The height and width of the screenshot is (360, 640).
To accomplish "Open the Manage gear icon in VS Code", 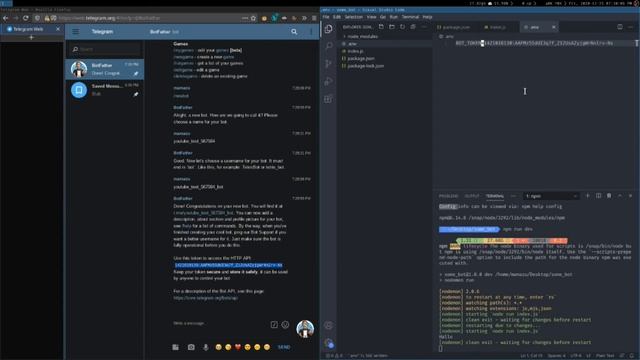I will 329,343.
